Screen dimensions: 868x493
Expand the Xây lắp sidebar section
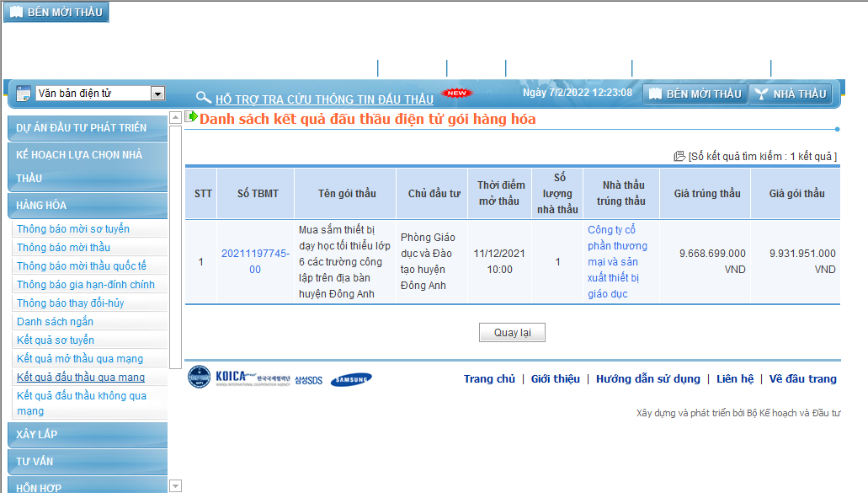tap(87, 435)
